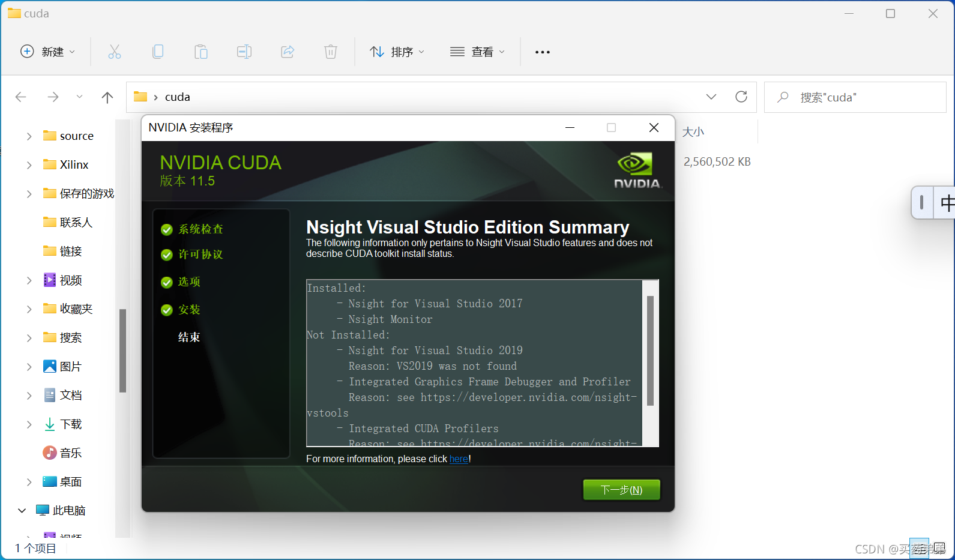Screen dimensions: 955x560
Task: Click the cuda breadcrumb in address bar
Action: pos(178,97)
